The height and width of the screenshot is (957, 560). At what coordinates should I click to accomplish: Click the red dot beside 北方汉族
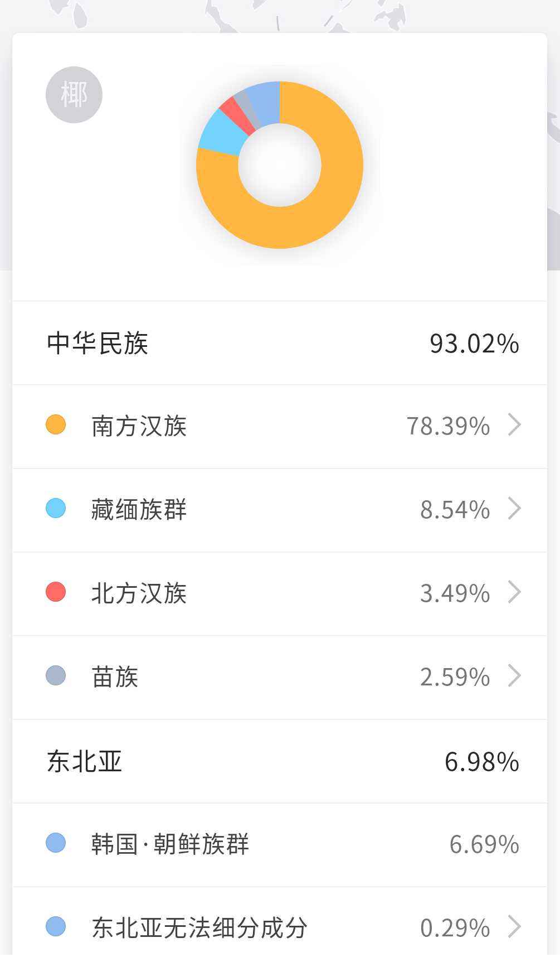[56, 592]
